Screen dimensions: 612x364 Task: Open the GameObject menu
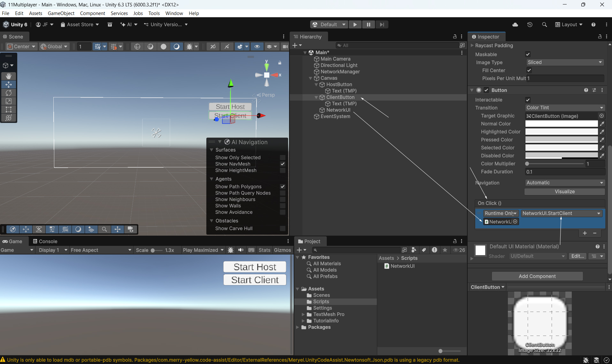click(61, 13)
